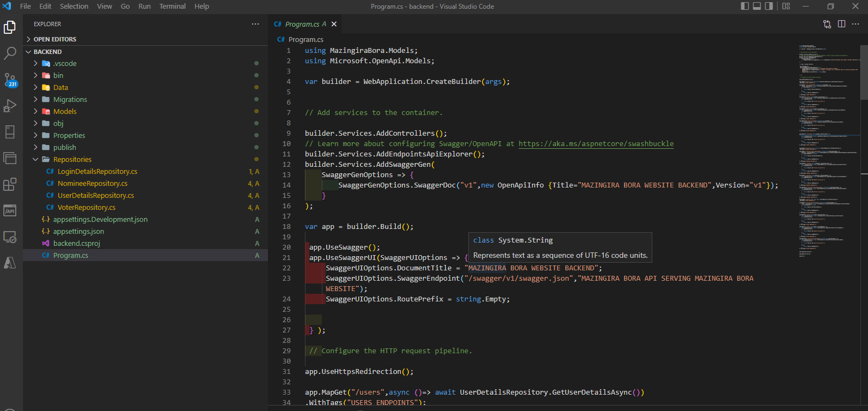Screen dimensions: 868x411
Task: Open the Selection menu
Action: click(74, 7)
